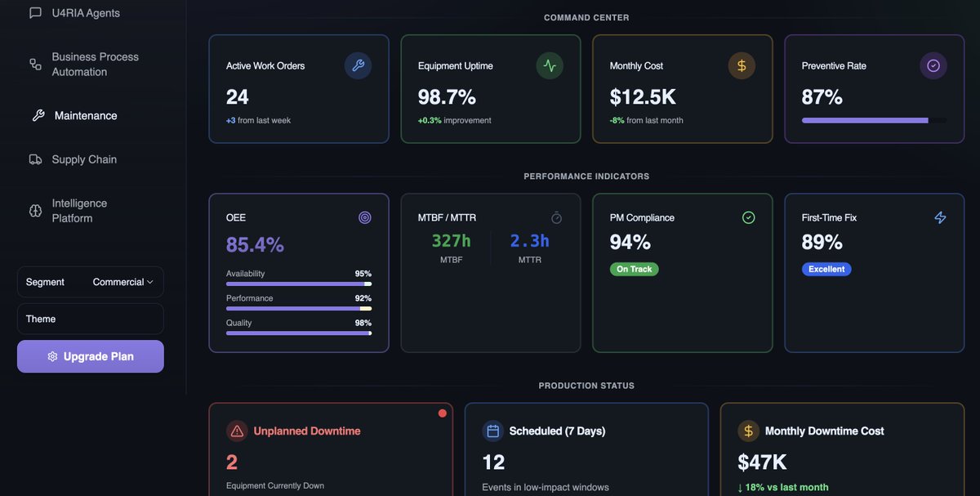Click the lightning bolt icon in First-Time Fix card
The image size is (980, 496).
click(940, 217)
